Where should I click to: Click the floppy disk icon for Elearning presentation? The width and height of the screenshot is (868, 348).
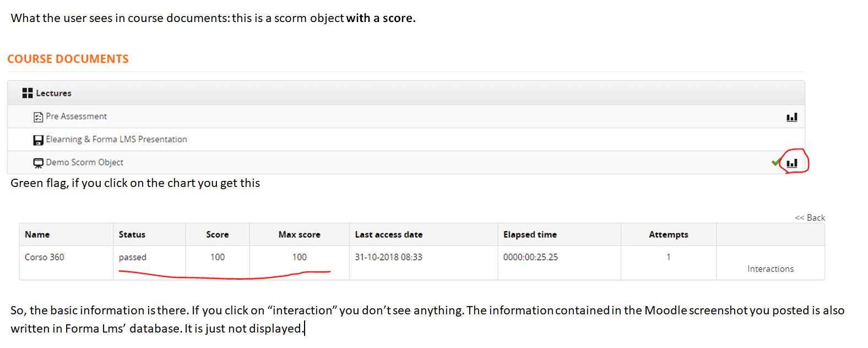point(38,140)
